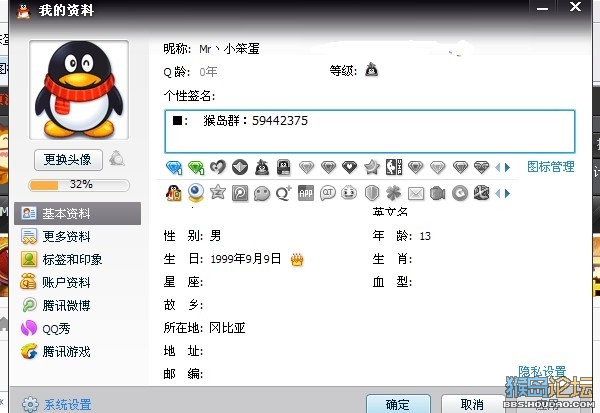Click the round swirl C icon
The width and height of the screenshot is (600, 413).
pos(460,193)
